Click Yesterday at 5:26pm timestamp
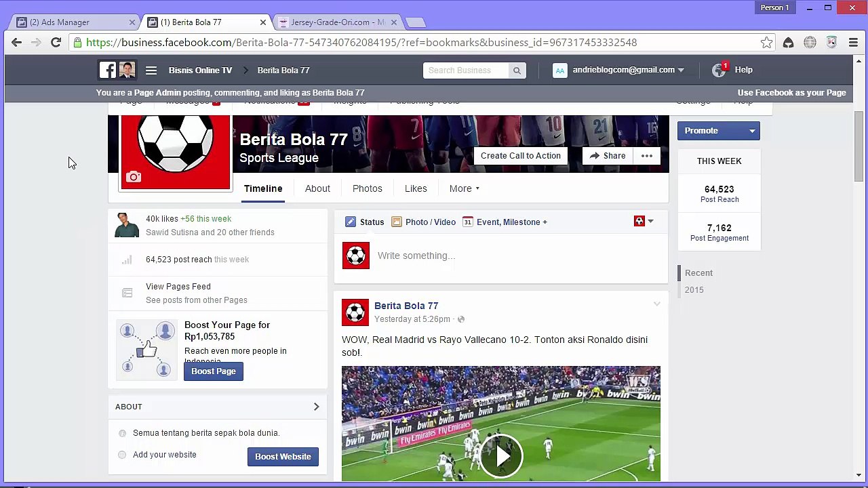 (412, 319)
